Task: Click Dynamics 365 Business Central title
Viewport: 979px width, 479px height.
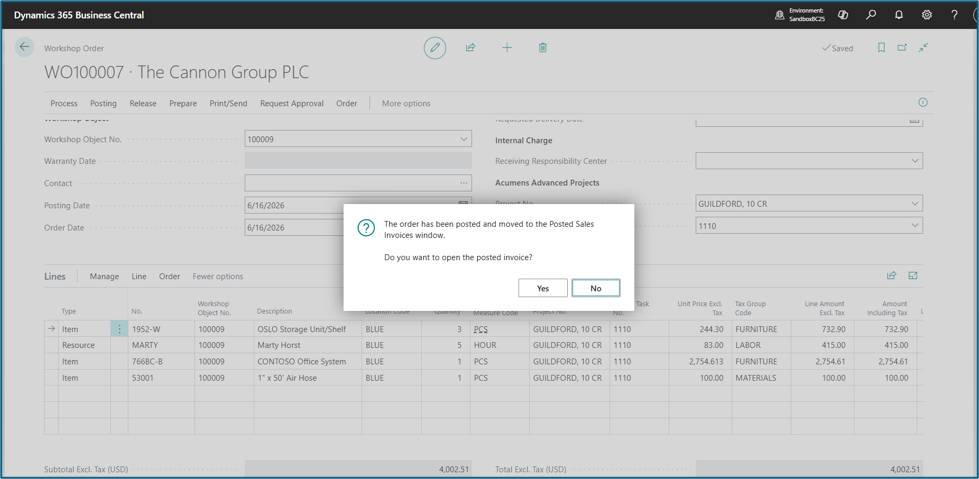Action: pos(79,15)
